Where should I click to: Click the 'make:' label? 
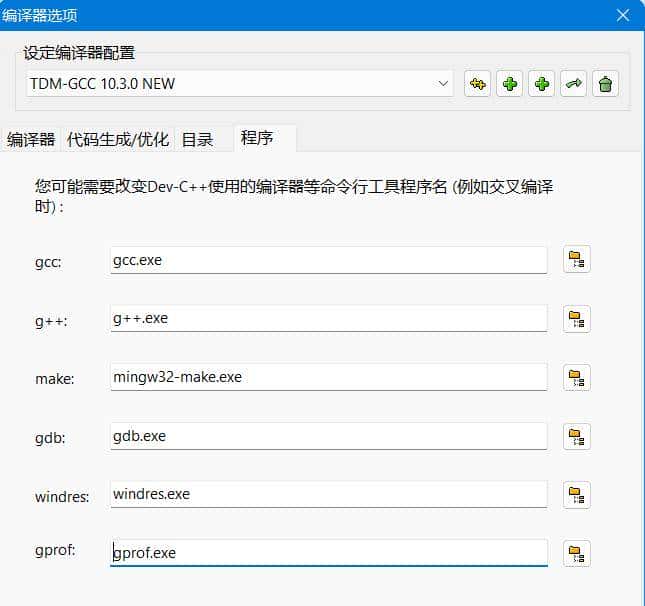coord(55,379)
